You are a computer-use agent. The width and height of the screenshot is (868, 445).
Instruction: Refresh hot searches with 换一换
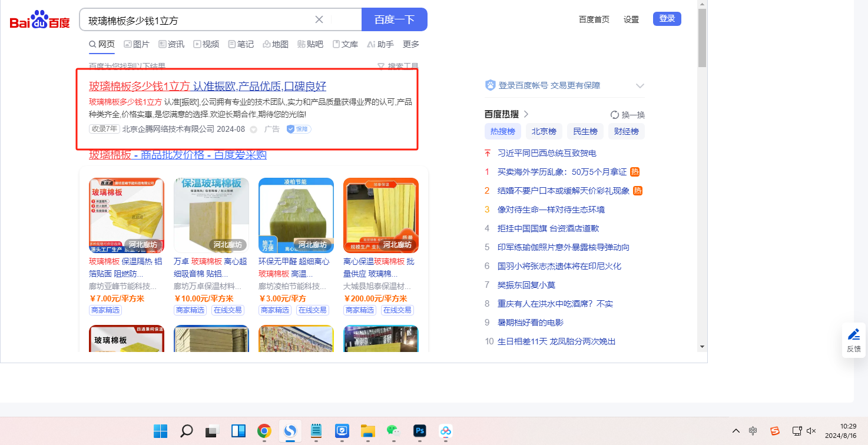coord(628,115)
